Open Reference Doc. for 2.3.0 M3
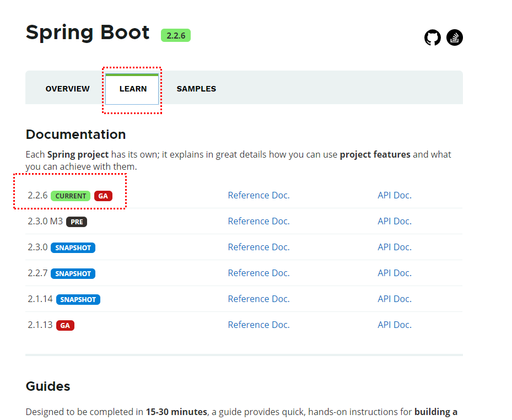This screenshot has width=512, height=420. pos(258,221)
